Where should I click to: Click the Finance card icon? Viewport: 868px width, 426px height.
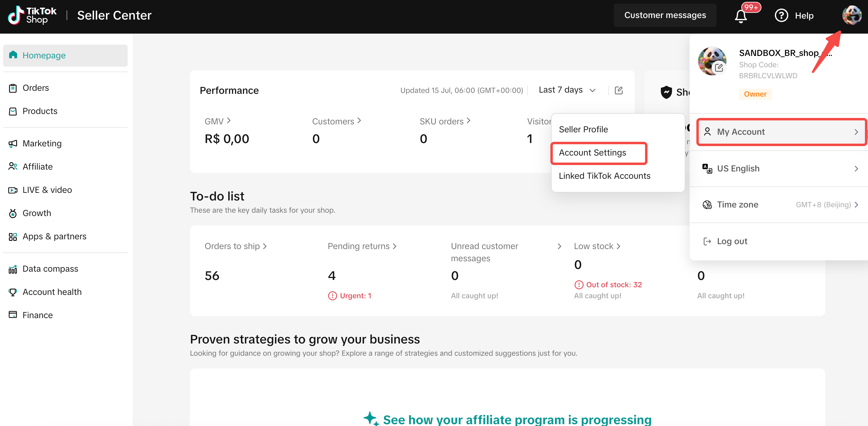click(13, 315)
